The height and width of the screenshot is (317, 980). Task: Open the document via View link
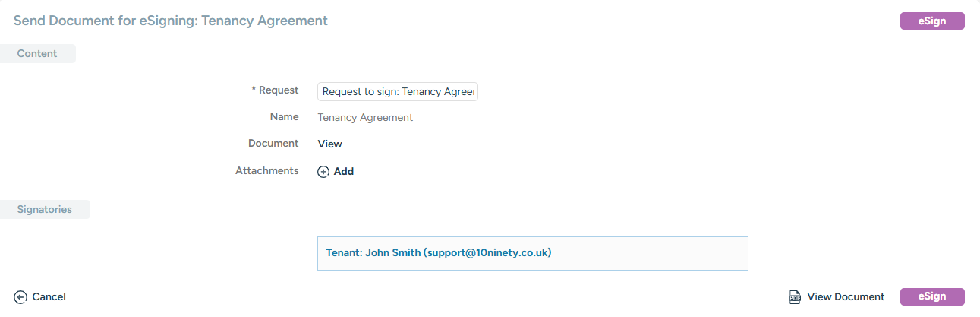(329, 144)
